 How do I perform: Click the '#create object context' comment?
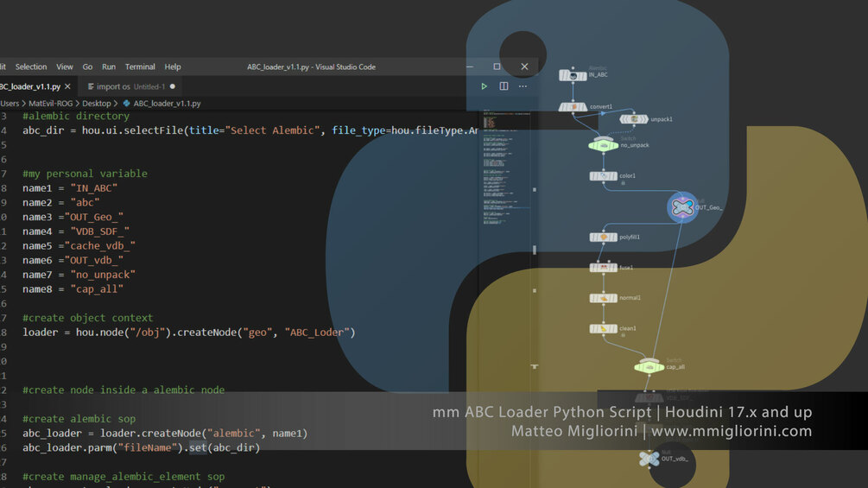[87, 318]
